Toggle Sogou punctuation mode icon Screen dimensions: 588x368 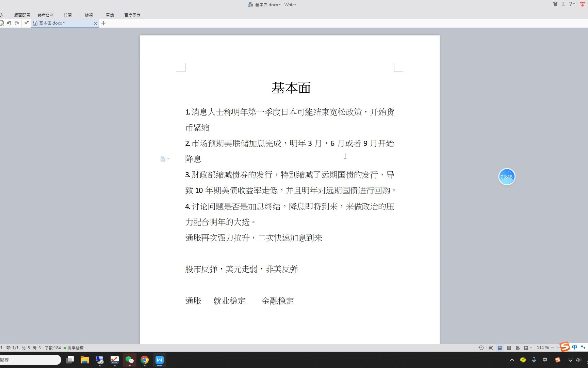coord(583,347)
